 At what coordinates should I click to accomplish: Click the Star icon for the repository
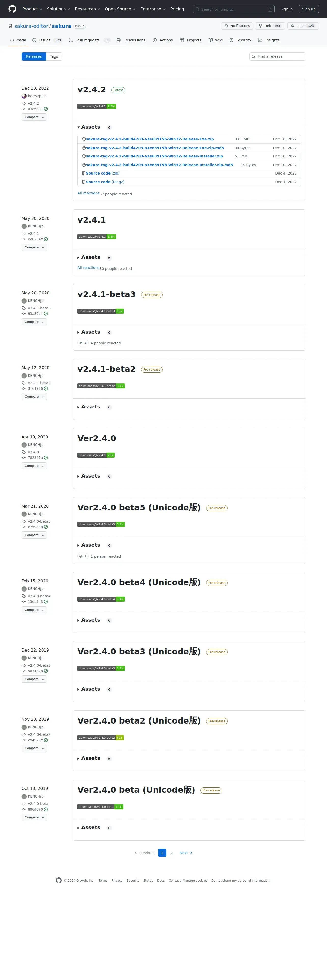[x=292, y=26]
